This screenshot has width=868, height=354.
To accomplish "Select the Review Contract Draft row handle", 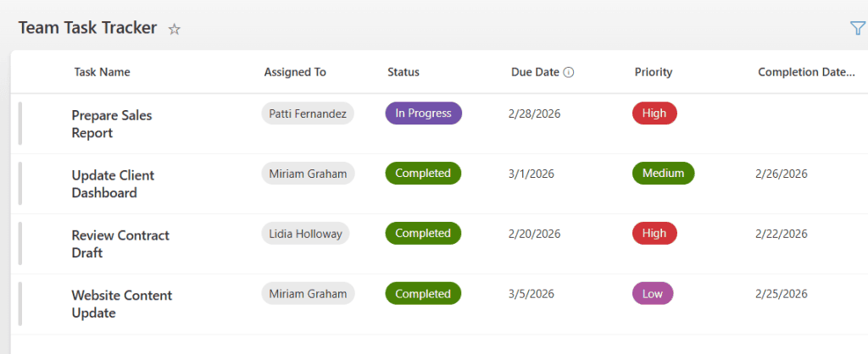I will (x=20, y=244).
